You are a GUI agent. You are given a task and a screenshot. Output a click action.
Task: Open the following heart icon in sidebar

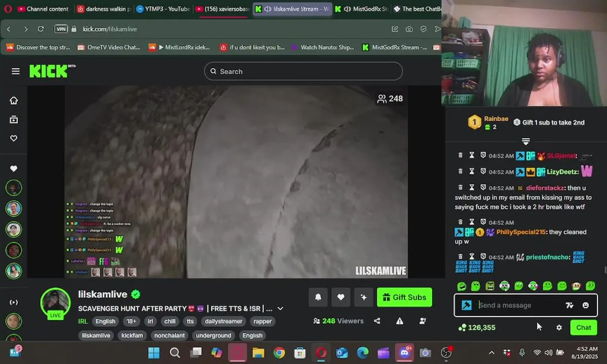point(14,139)
